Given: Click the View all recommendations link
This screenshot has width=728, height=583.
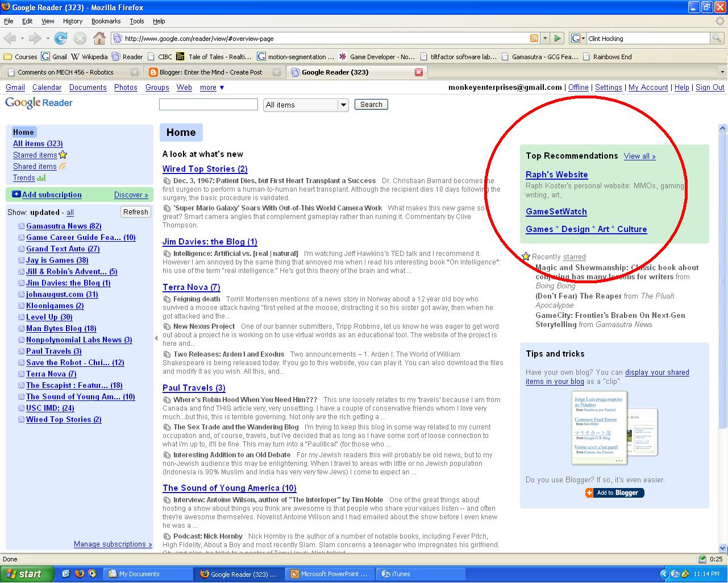Looking at the screenshot, I should pos(639,156).
